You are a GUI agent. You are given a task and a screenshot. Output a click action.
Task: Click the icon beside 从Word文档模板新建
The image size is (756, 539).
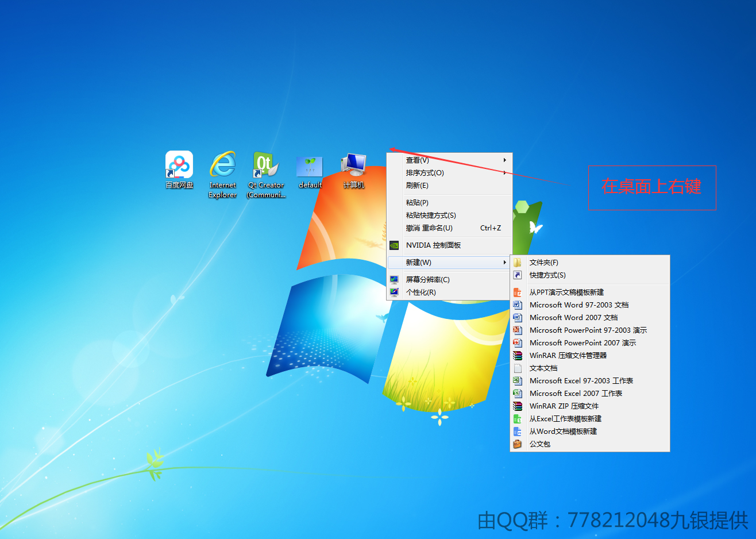point(518,432)
